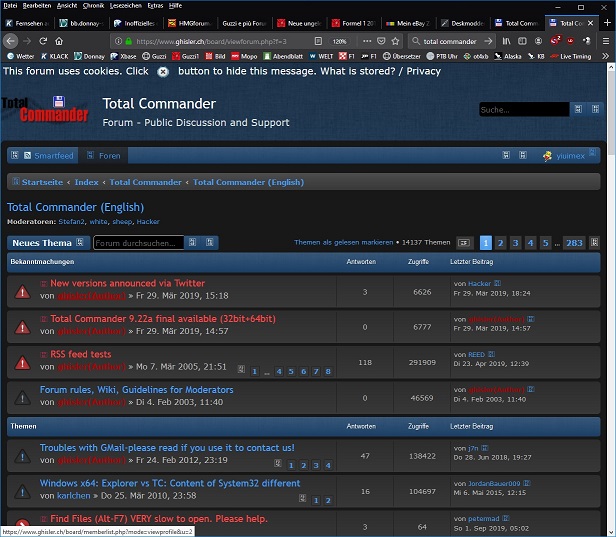Click the Suche header search field
Screen dimensions: 616x537
point(524,110)
